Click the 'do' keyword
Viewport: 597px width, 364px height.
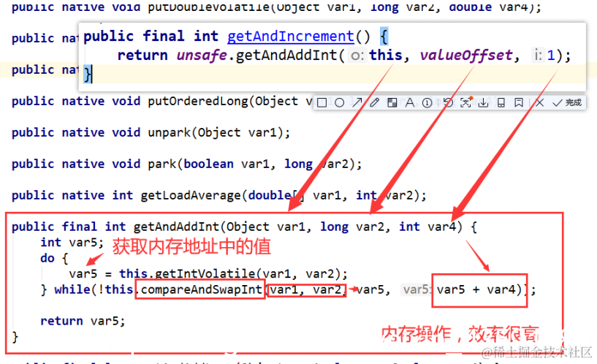click(x=47, y=258)
